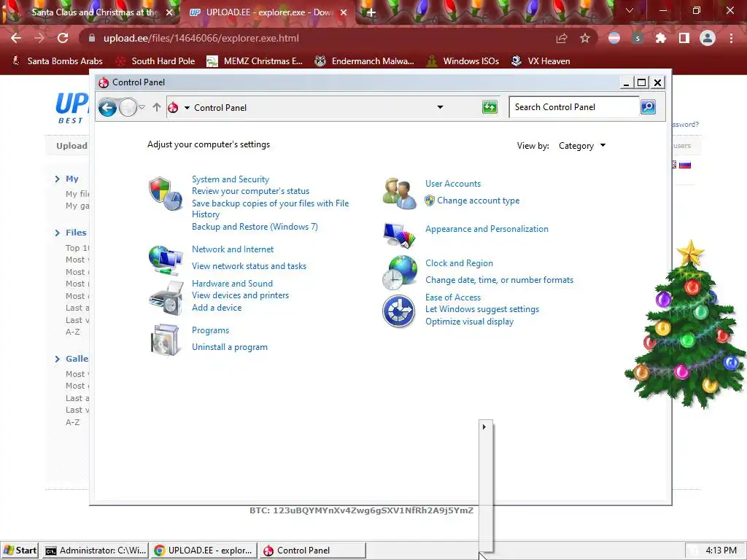This screenshot has width=747, height=560.
Task: Go back in Chrome browser
Action: pyautogui.click(x=16, y=38)
